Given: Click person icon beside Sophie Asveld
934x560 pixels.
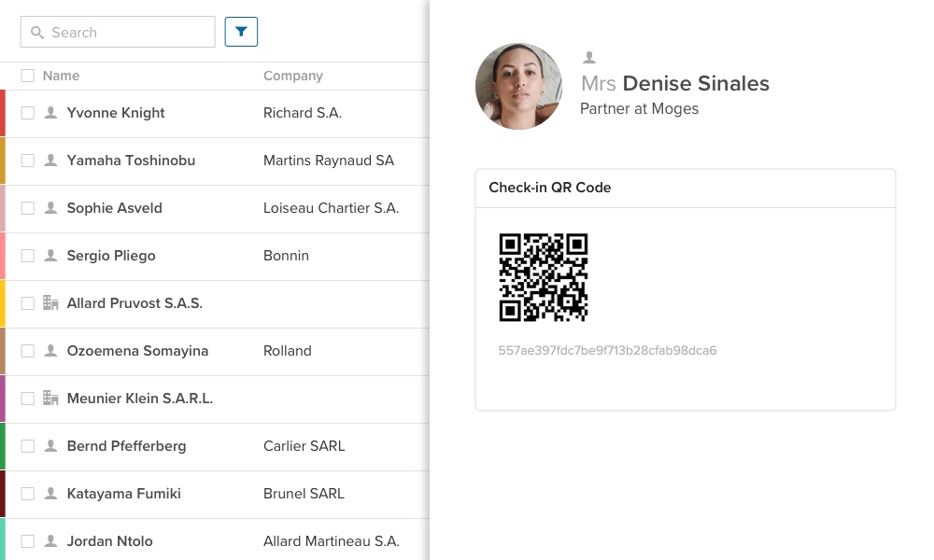Looking at the screenshot, I should 51,208.
